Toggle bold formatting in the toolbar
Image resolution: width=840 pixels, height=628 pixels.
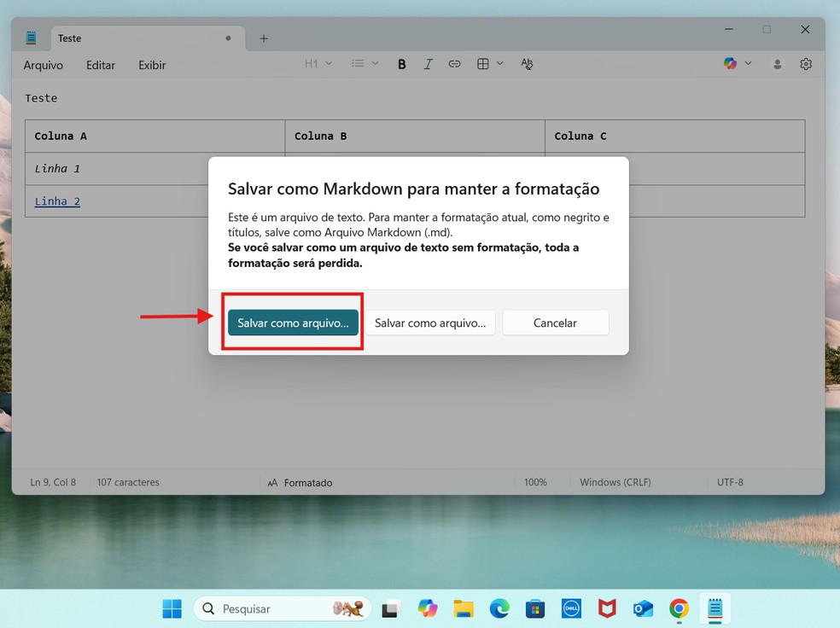pyautogui.click(x=402, y=64)
